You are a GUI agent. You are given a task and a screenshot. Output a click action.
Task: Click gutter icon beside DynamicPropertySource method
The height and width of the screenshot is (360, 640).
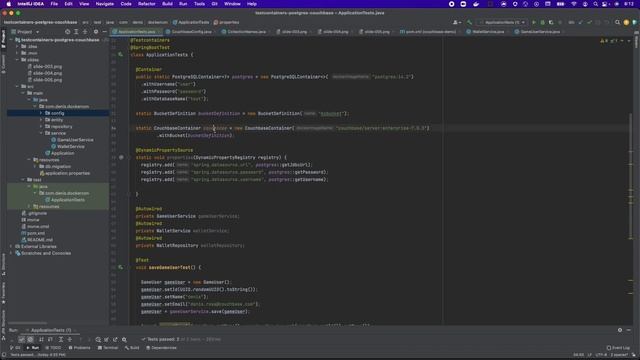(x=121, y=157)
